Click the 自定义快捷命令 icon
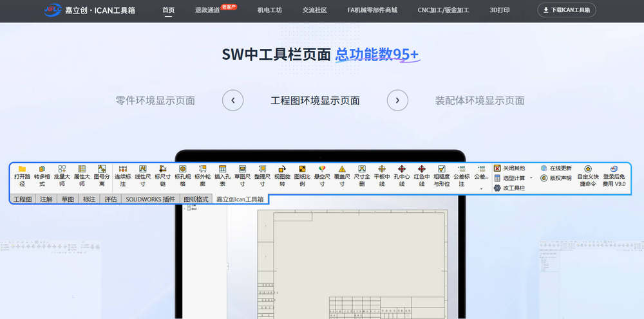644x319 pixels. coord(588,169)
